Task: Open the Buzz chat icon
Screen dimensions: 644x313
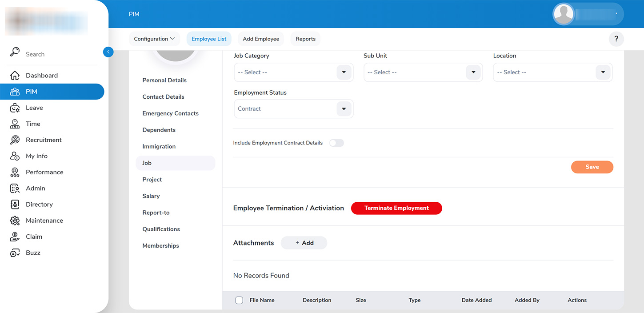Action: (x=15, y=253)
